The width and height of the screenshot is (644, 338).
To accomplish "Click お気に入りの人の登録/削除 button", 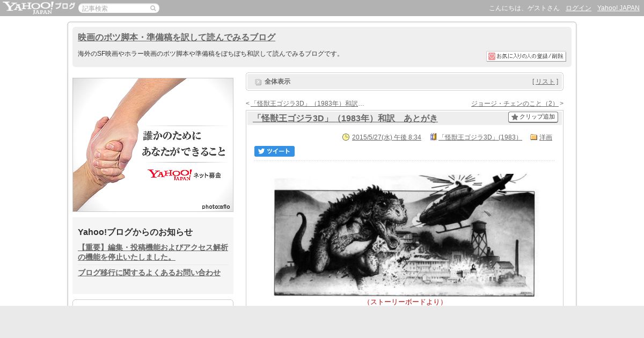I will pyautogui.click(x=526, y=56).
